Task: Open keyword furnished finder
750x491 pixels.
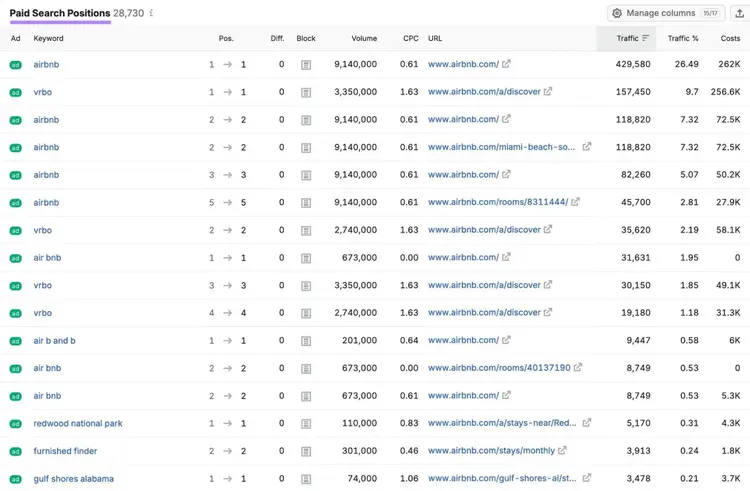Action: click(65, 451)
